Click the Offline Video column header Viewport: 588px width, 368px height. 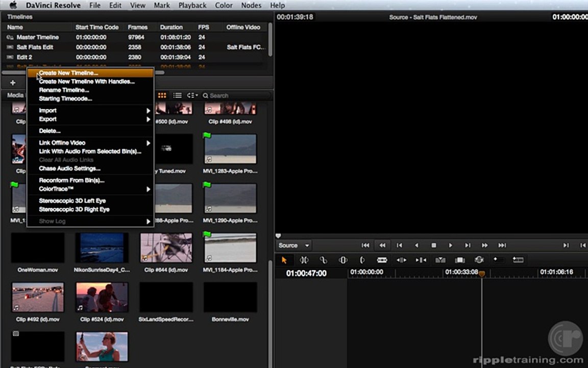pyautogui.click(x=243, y=27)
